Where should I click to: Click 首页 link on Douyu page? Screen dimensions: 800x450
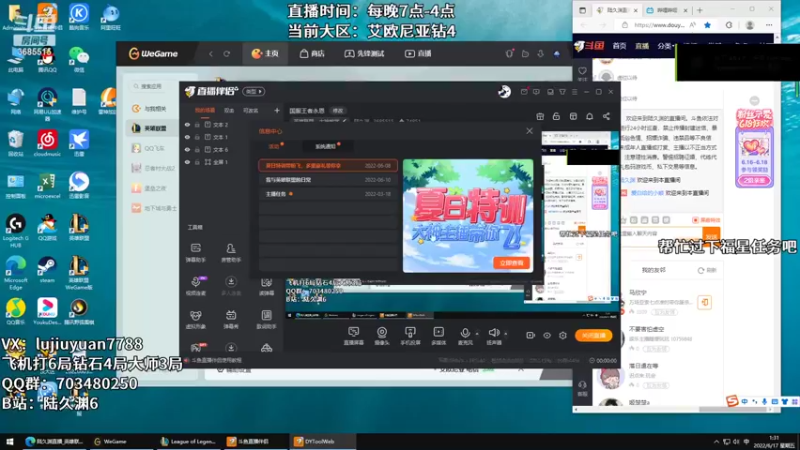tap(619, 46)
